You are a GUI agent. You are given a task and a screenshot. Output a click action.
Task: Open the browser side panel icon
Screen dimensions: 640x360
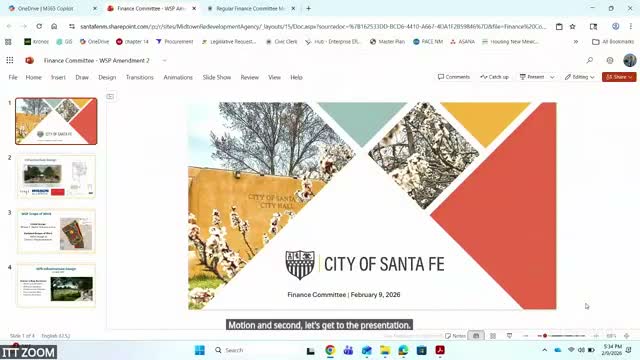coord(593,27)
